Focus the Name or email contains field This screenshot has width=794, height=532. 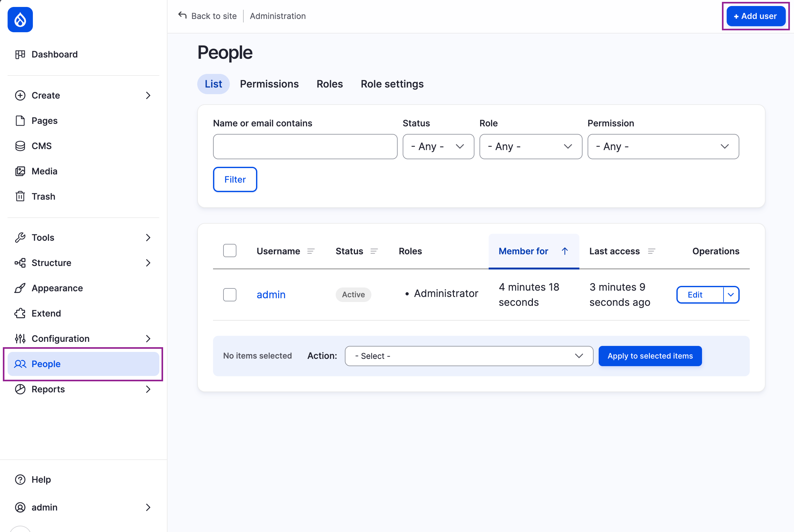tap(305, 146)
